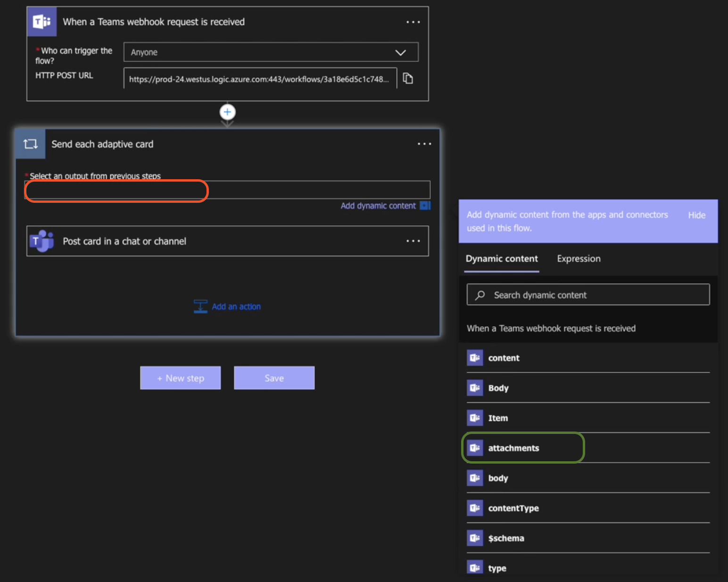728x582 pixels.
Task: Click the dynamic content toggle icon
Action: (425, 206)
